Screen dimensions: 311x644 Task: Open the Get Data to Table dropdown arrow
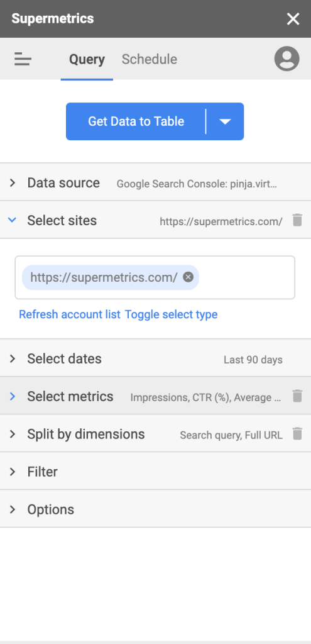tap(226, 121)
